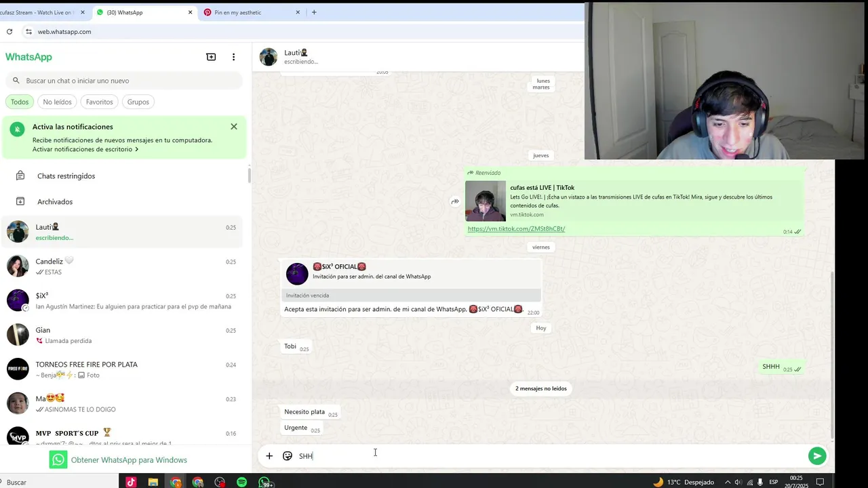
Task: Click the $iX³ OFICIAL channel avatar
Action: [x=297, y=274]
